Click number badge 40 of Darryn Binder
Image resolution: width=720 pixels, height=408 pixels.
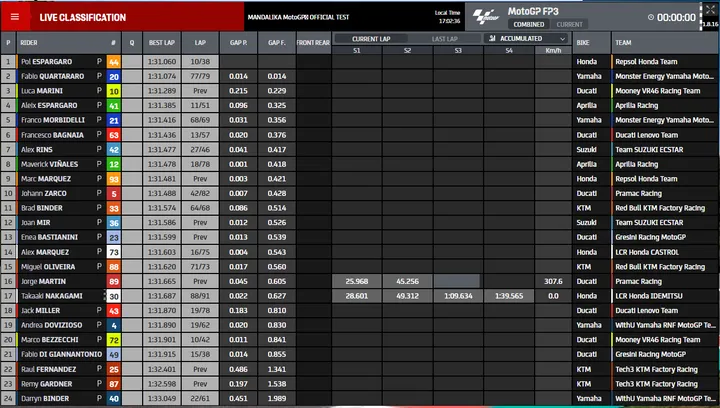point(113,398)
